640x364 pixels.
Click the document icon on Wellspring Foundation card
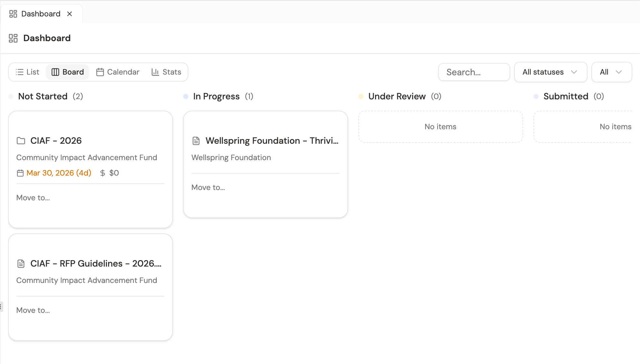[x=196, y=141]
